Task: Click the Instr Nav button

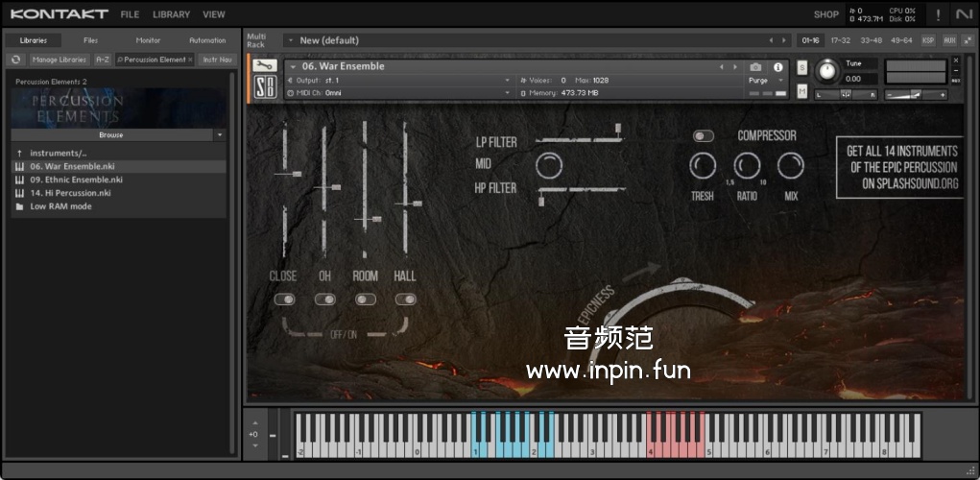Action: coord(218,60)
